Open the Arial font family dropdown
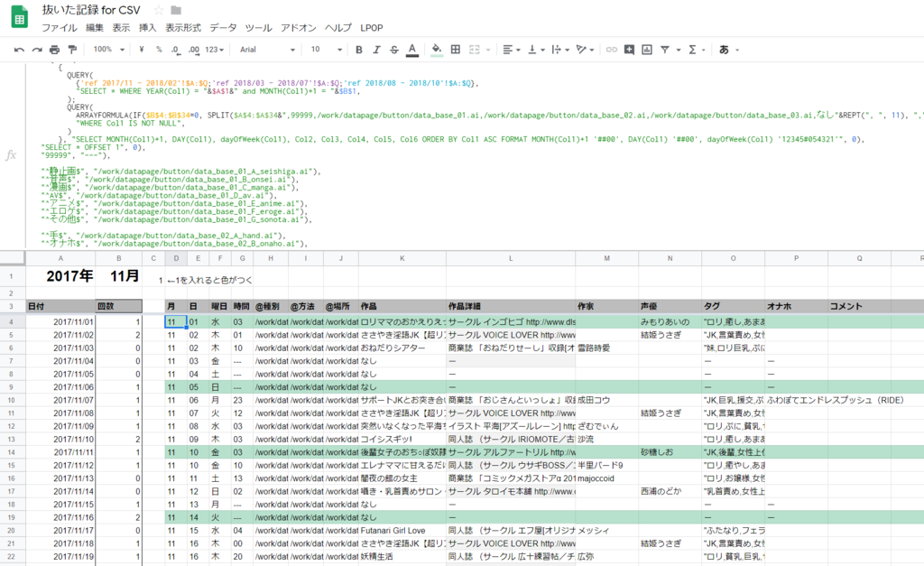The height and width of the screenshot is (566, 924). 267,50
